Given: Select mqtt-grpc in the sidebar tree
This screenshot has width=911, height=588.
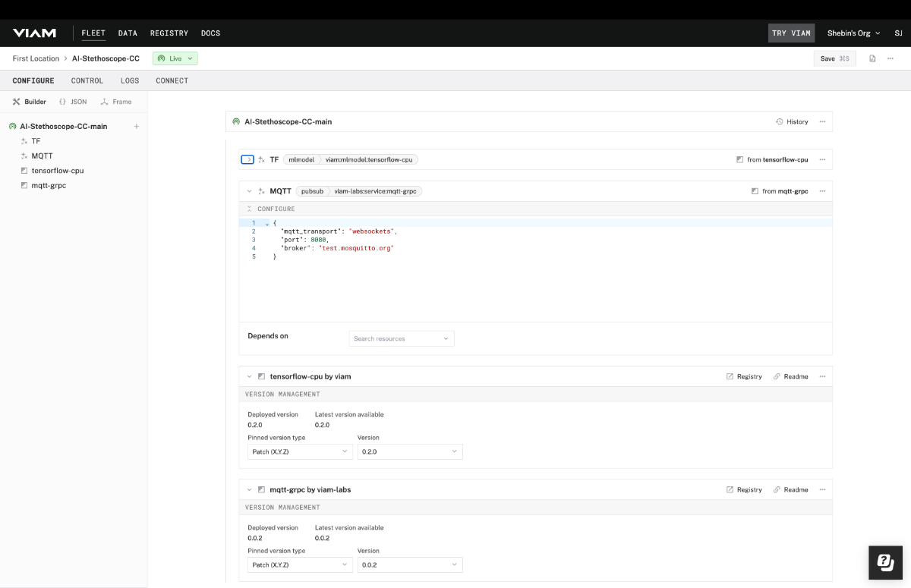Looking at the screenshot, I should [49, 185].
